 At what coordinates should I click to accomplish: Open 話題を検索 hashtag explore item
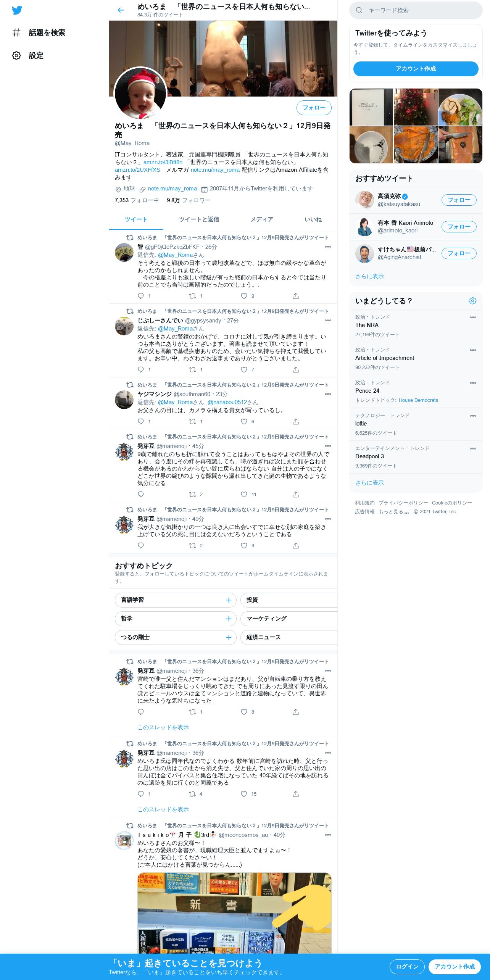coord(39,33)
